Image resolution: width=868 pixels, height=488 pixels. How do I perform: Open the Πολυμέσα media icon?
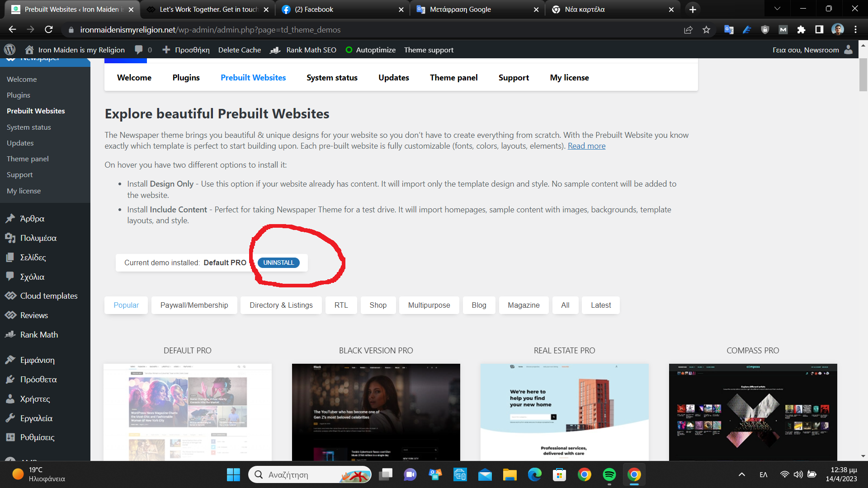point(10,238)
